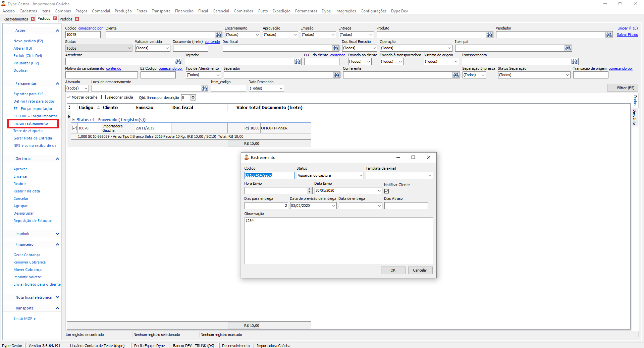644x348 pixels.
Task: Click Novo pedido (F2) link
Action: pyautogui.click(x=28, y=41)
